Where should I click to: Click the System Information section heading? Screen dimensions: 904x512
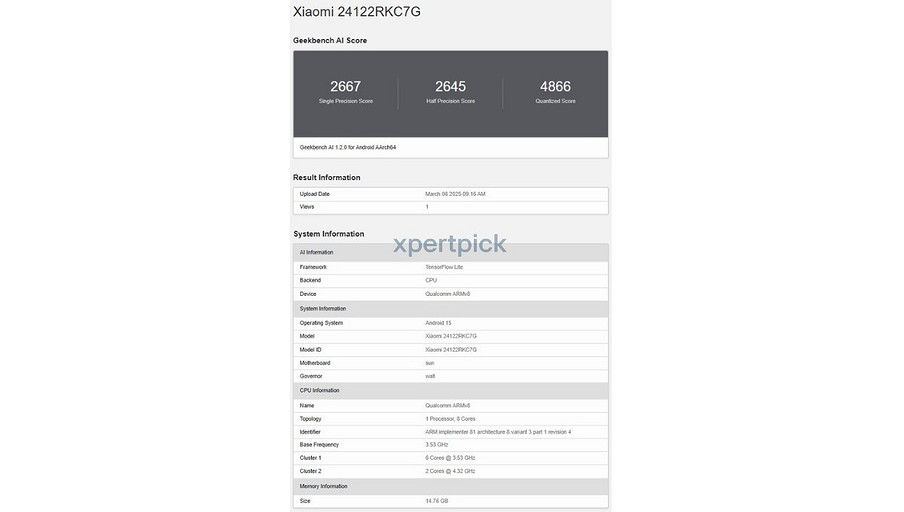328,234
